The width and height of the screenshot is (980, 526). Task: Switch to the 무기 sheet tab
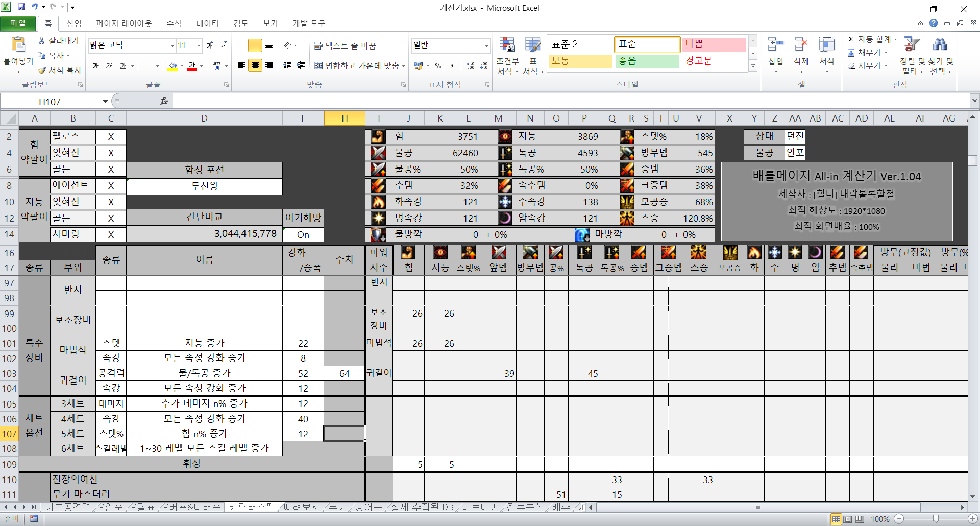[x=336, y=507]
